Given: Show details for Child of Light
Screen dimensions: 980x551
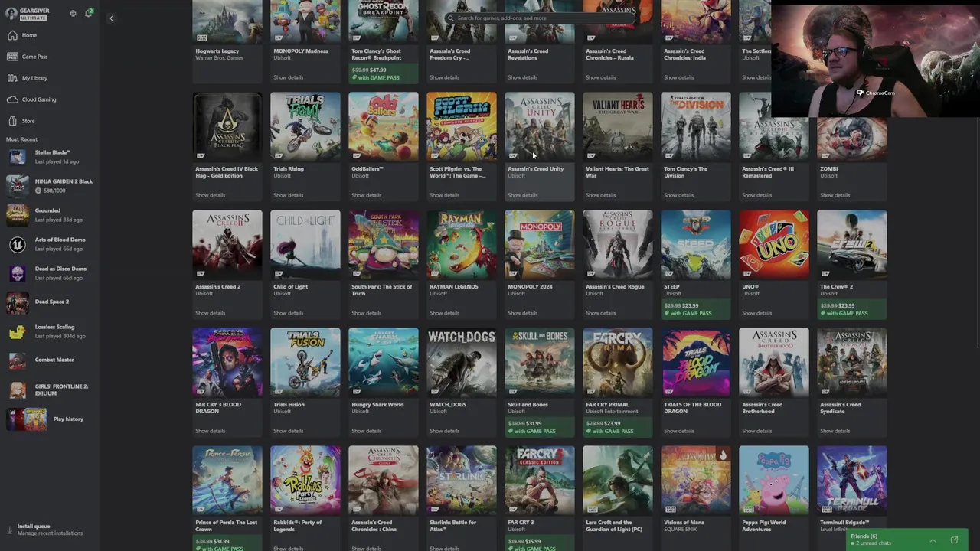Looking at the screenshot, I should [x=289, y=313].
